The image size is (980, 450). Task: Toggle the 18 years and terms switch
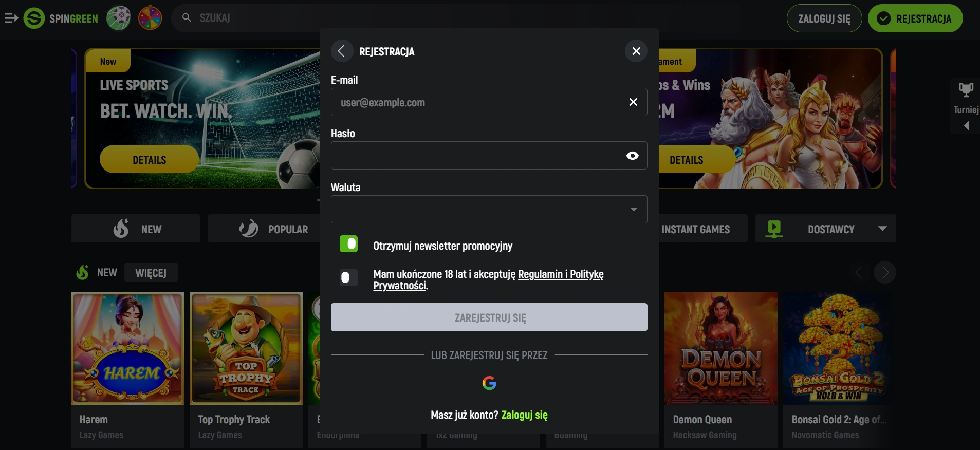click(x=348, y=278)
